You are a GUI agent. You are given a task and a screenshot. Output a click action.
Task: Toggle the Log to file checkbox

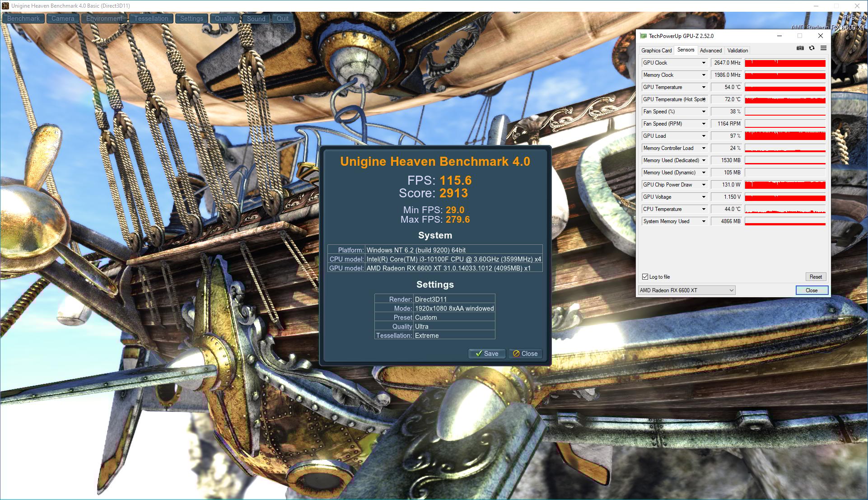pyautogui.click(x=645, y=277)
